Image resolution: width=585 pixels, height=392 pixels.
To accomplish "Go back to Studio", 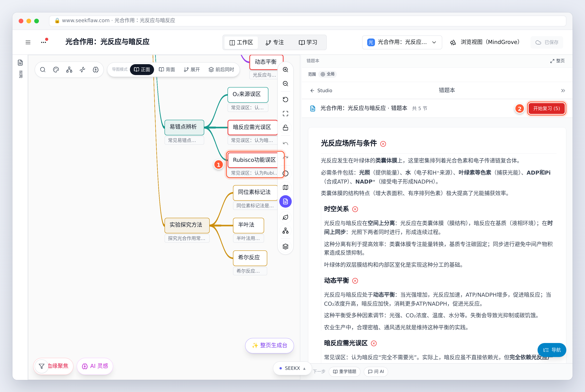I will pos(321,90).
